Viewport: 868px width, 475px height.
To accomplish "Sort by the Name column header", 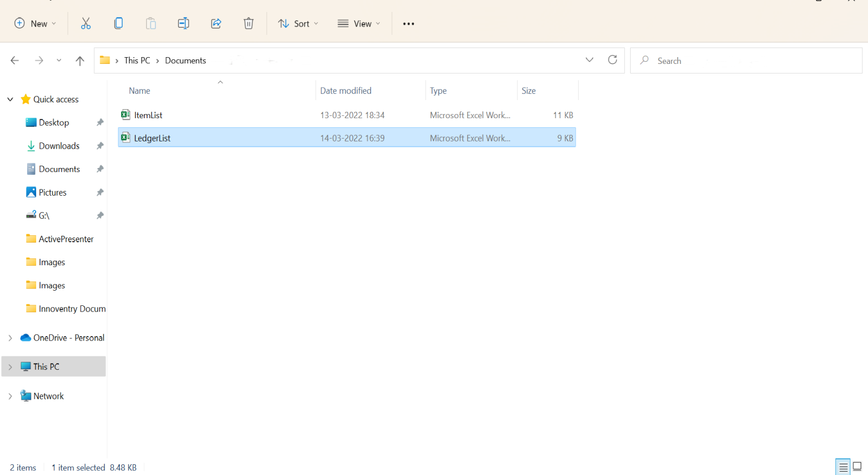I will pos(140,90).
